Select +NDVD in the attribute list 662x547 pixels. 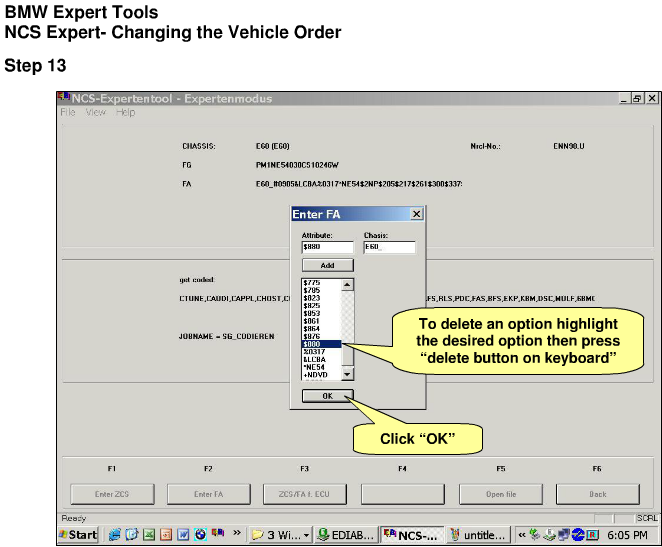point(322,375)
